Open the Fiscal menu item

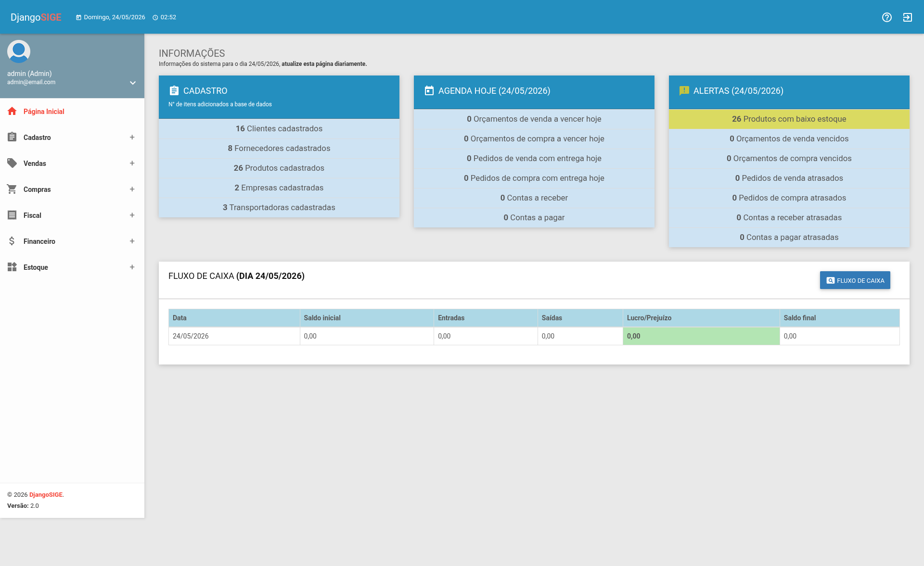click(x=72, y=215)
